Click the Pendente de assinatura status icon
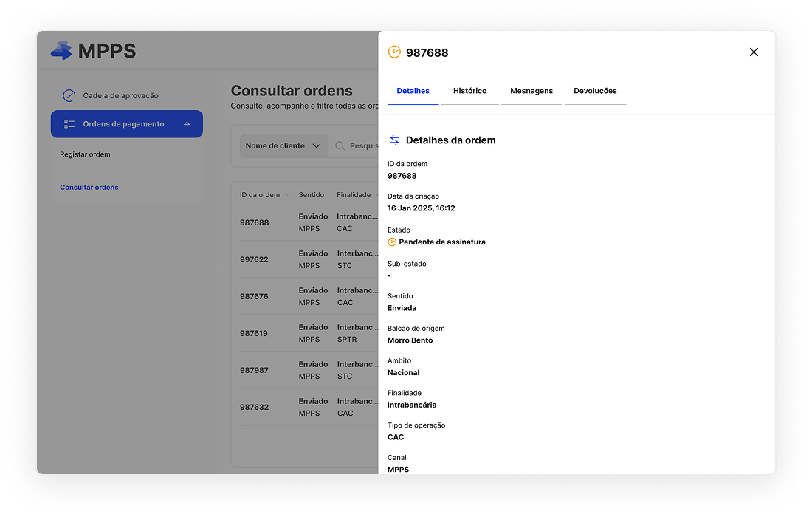This screenshot has height=517, width=812. 392,242
